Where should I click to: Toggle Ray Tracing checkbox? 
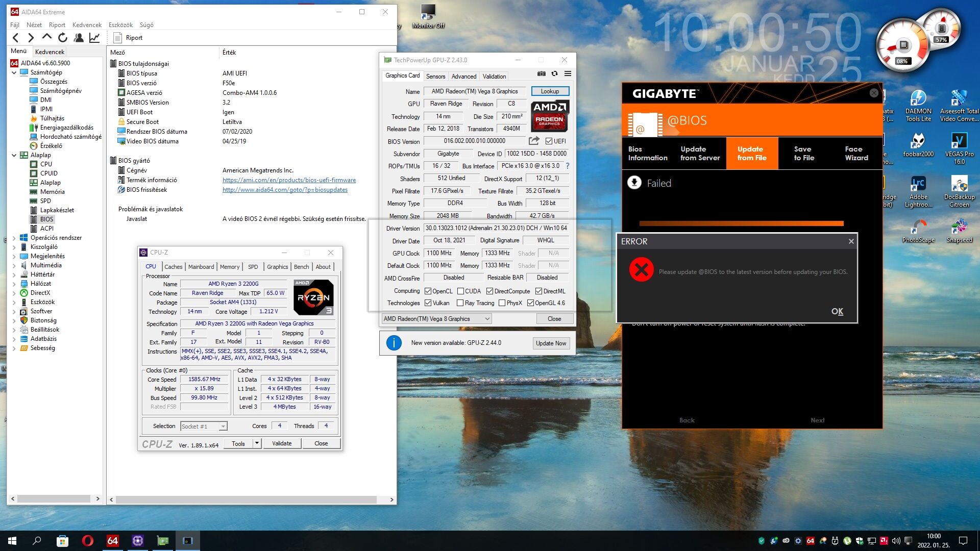460,303
